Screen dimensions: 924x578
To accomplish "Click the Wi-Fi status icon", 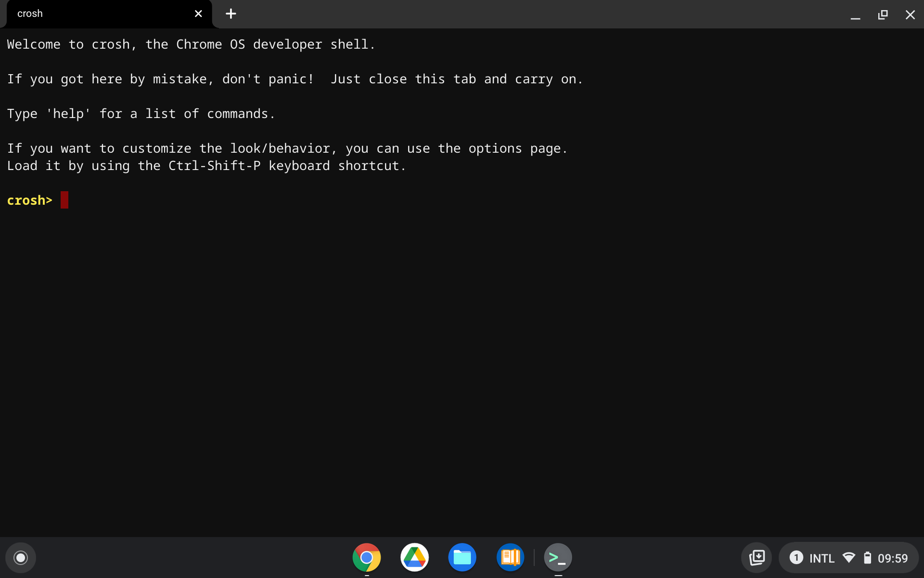I will [849, 558].
